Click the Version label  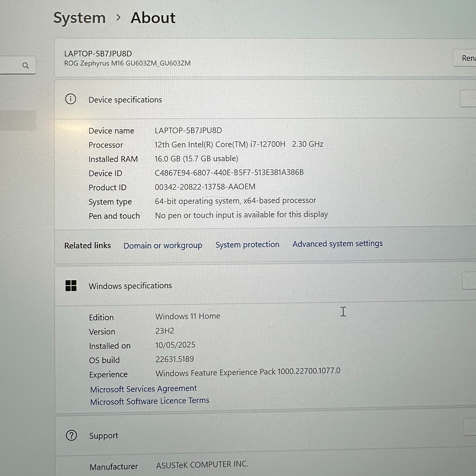click(x=102, y=332)
